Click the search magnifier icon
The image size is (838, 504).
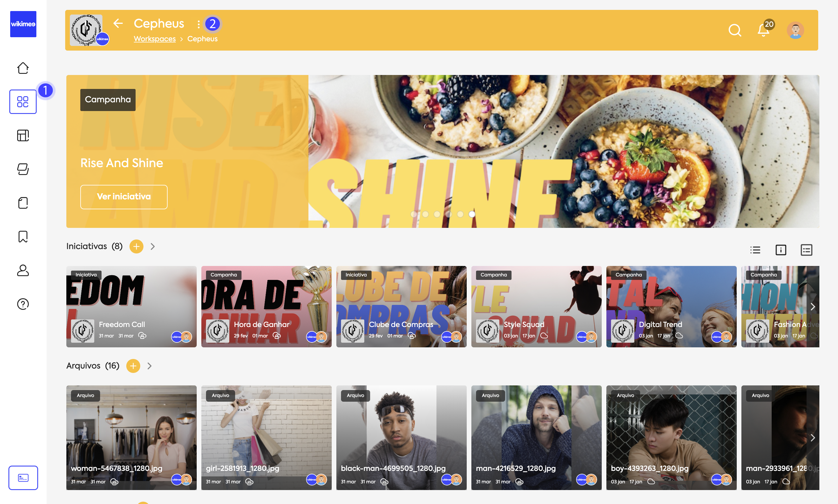(x=734, y=30)
